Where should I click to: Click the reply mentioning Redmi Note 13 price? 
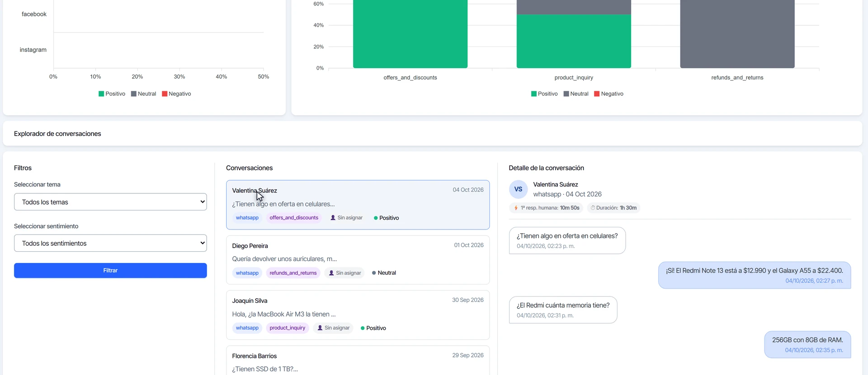[755, 275]
